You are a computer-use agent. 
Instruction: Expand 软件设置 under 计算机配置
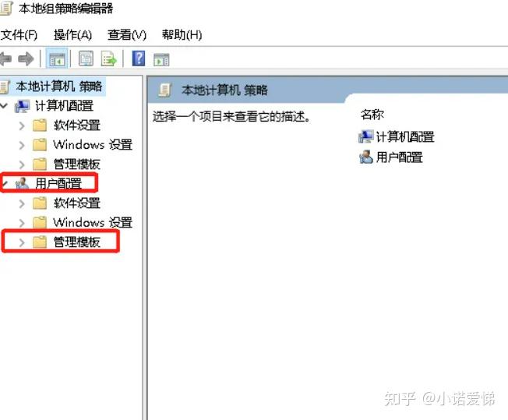click(22, 125)
